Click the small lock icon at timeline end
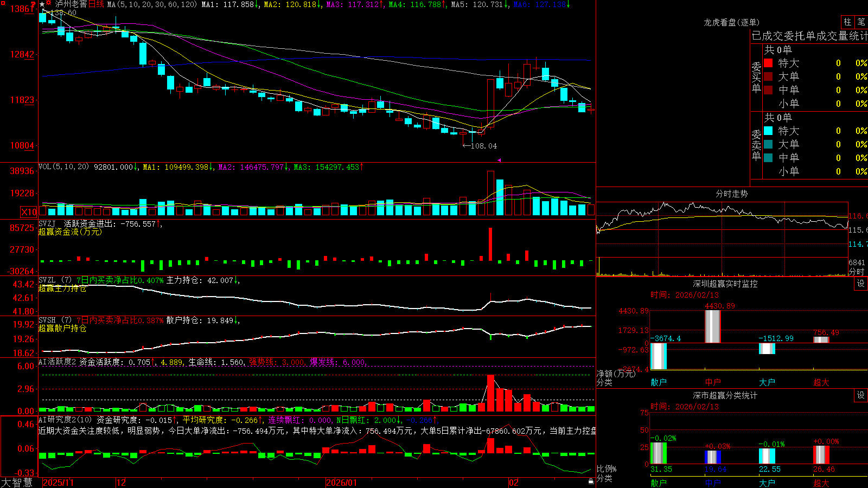Image resolution: width=868 pixels, height=488 pixels. point(591,481)
